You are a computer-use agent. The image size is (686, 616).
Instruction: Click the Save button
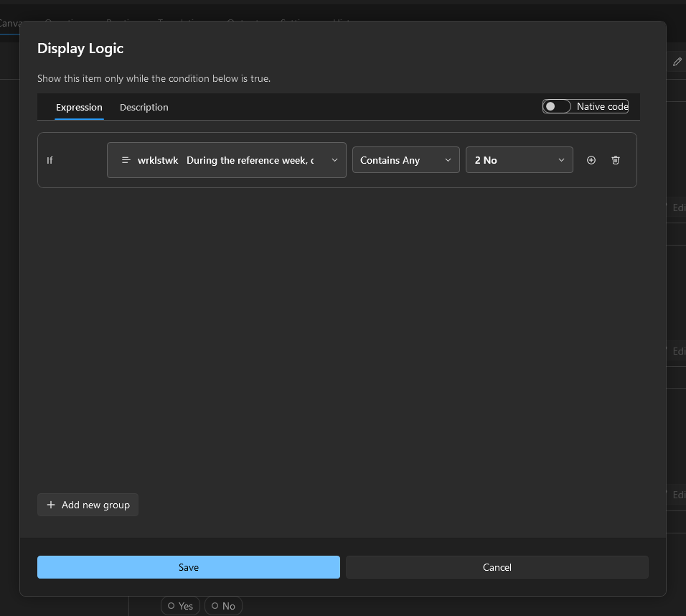pyautogui.click(x=189, y=567)
